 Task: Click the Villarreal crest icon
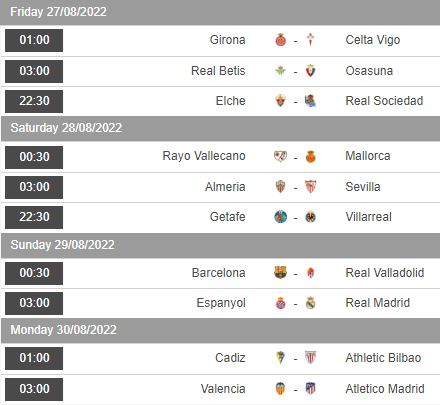[x=310, y=217]
